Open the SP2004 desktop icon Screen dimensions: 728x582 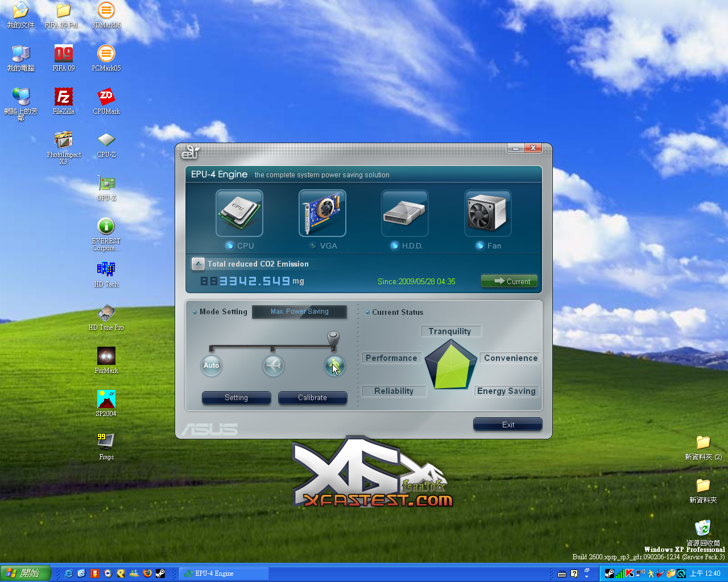pyautogui.click(x=106, y=404)
